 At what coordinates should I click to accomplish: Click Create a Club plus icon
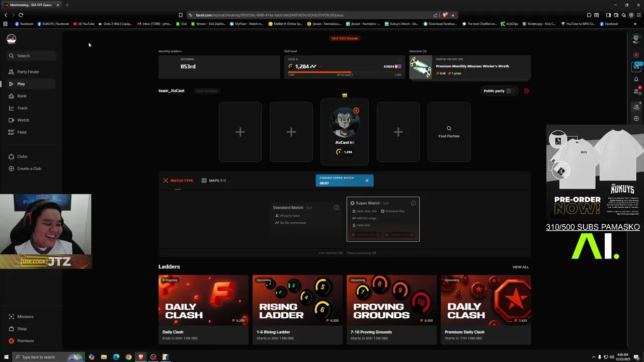pos(11,168)
